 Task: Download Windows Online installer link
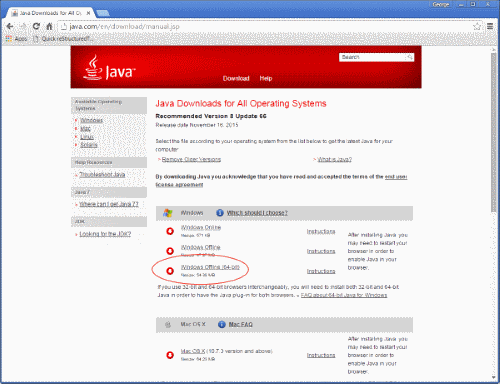point(201,227)
